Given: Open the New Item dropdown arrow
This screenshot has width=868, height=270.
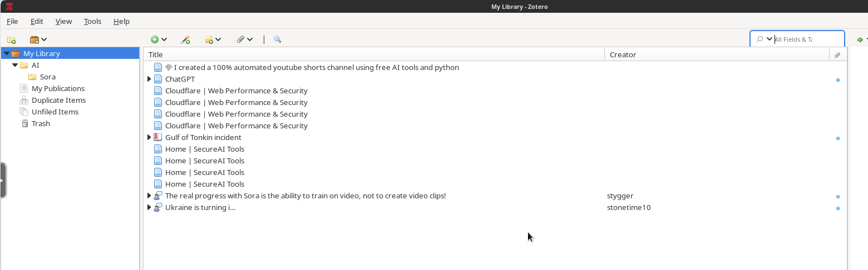Looking at the screenshot, I should point(164,39).
